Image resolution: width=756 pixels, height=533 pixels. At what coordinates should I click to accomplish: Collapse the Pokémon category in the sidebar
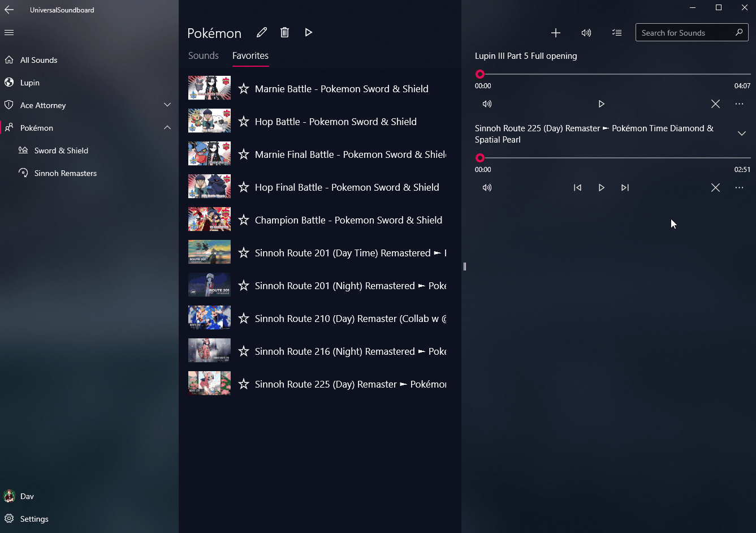167,128
